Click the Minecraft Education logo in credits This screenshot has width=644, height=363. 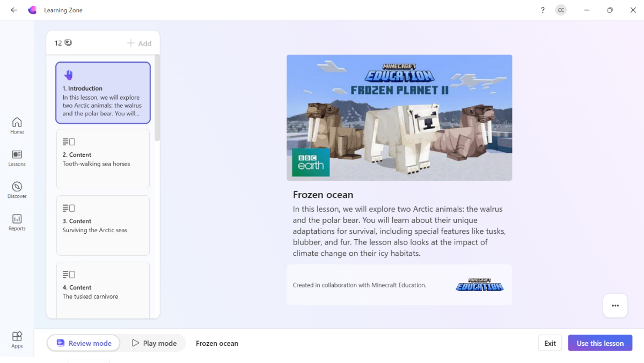(x=479, y=285)
